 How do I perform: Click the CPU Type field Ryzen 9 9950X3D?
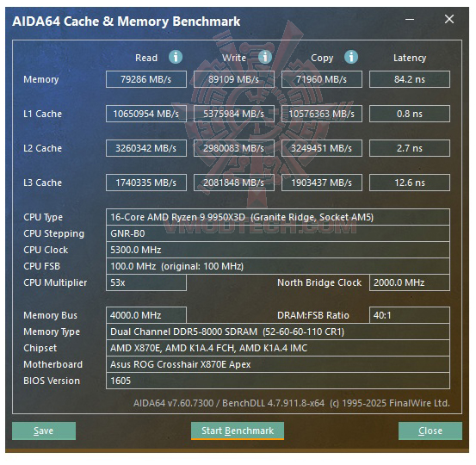click(x=278, y=217)
